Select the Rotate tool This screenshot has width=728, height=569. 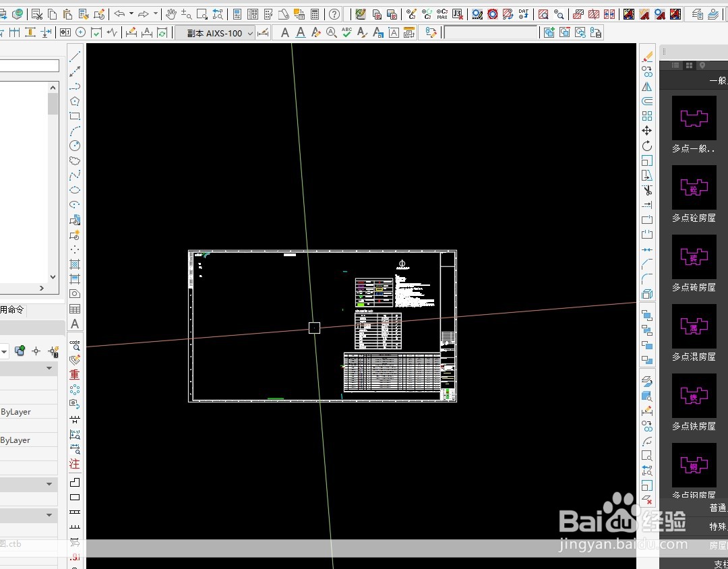[x=647, y=146]
